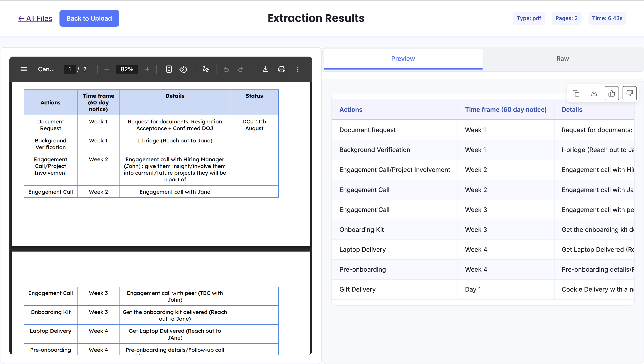Click the fit to page icon
Screen dimensions: 644x364
tap(169, 69)
